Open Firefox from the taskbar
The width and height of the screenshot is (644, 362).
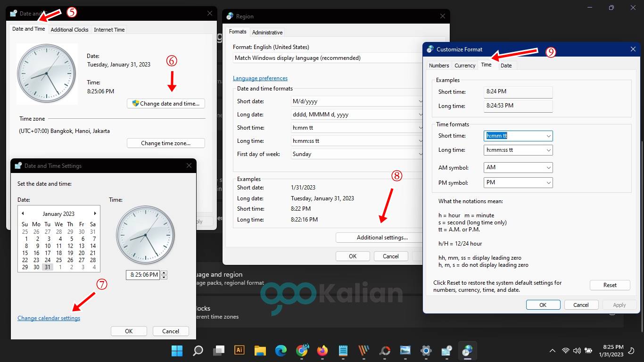(322, 351)
